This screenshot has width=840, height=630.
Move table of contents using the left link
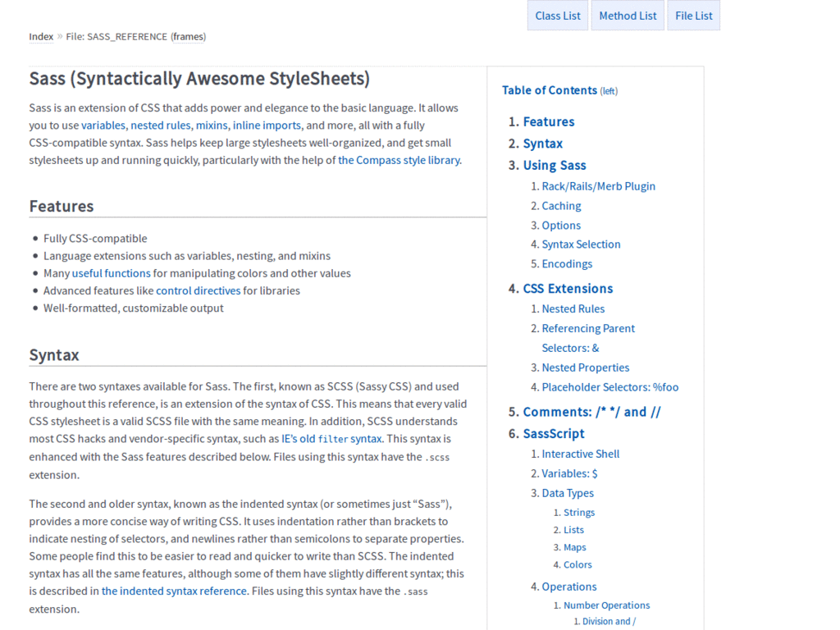pos(609,92)
